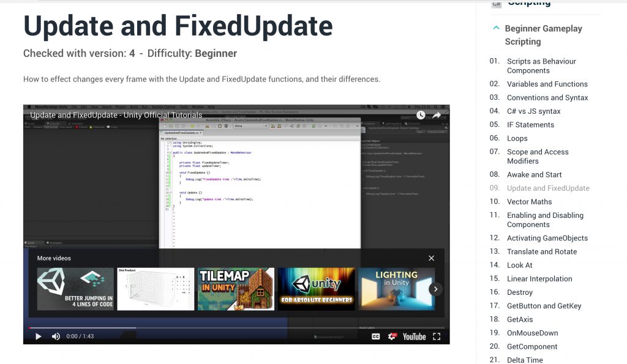Close the More videos overlay

pyautogui.click(x=432, y=258)
